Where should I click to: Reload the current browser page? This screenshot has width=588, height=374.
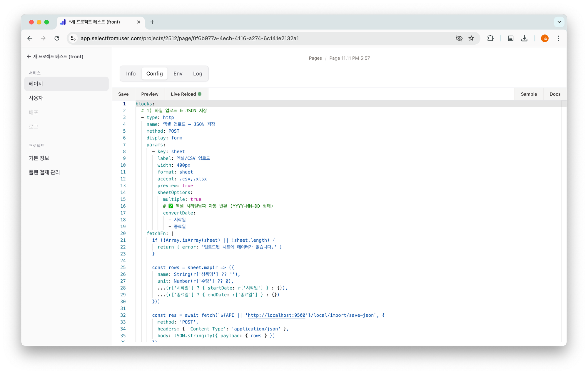[57, 38]
